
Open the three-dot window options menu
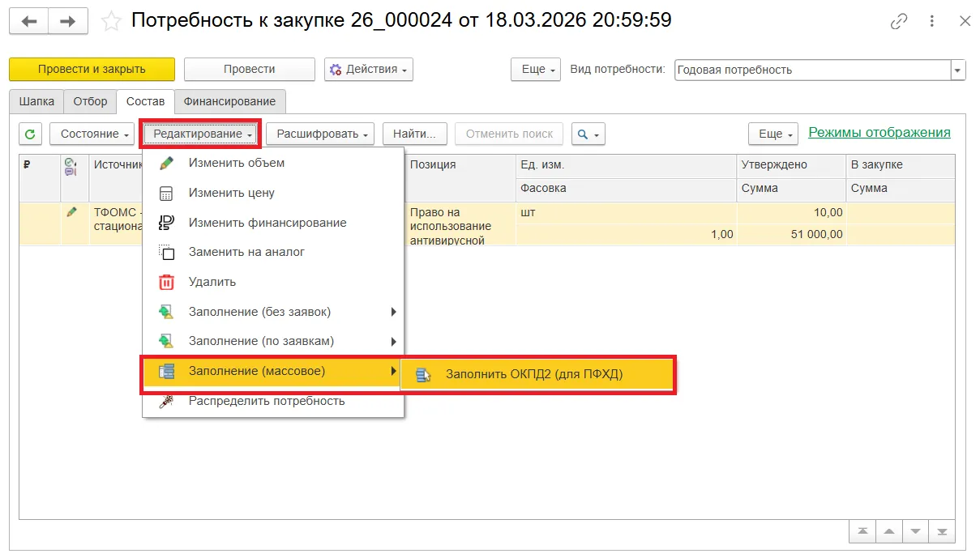pyautogui.click(x=933, y=21)
